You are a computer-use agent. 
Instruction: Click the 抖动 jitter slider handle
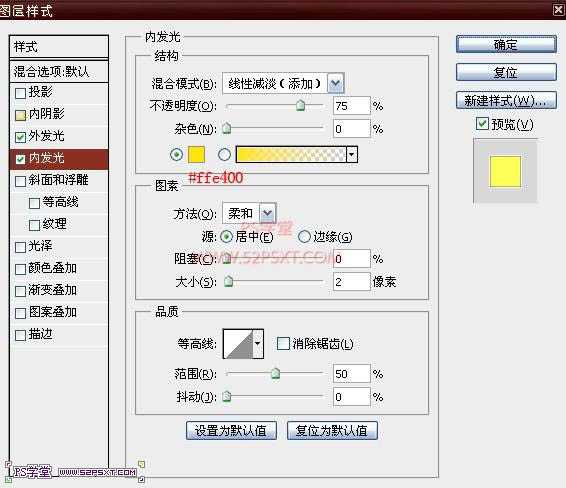click(x=227, y=396)
